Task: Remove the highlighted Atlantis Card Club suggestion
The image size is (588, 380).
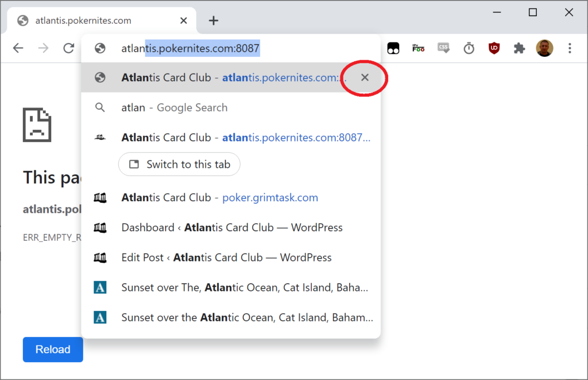Action: 365,78
